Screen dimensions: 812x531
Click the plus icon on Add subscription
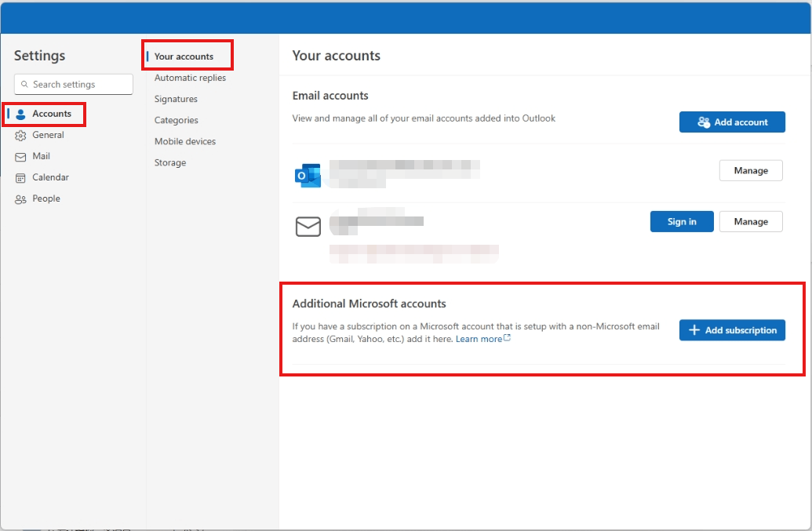(x=694, y=330)
